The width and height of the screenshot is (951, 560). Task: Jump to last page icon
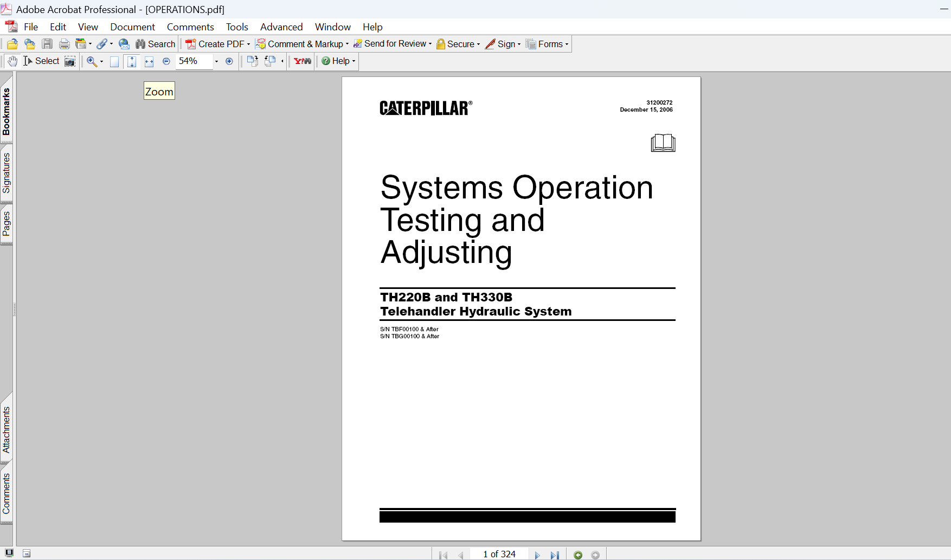point(555,555)
